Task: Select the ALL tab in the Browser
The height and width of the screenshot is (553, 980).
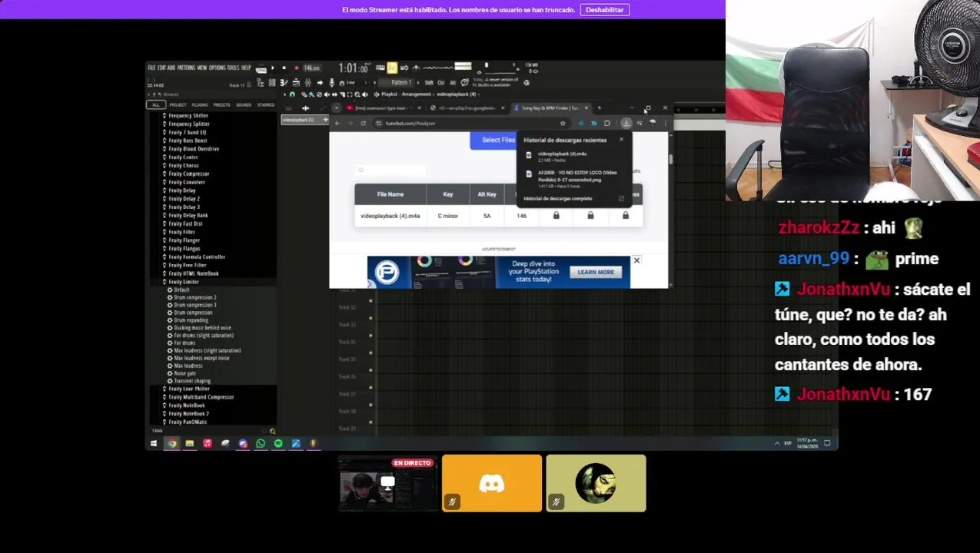Action: tap(156, 104)
